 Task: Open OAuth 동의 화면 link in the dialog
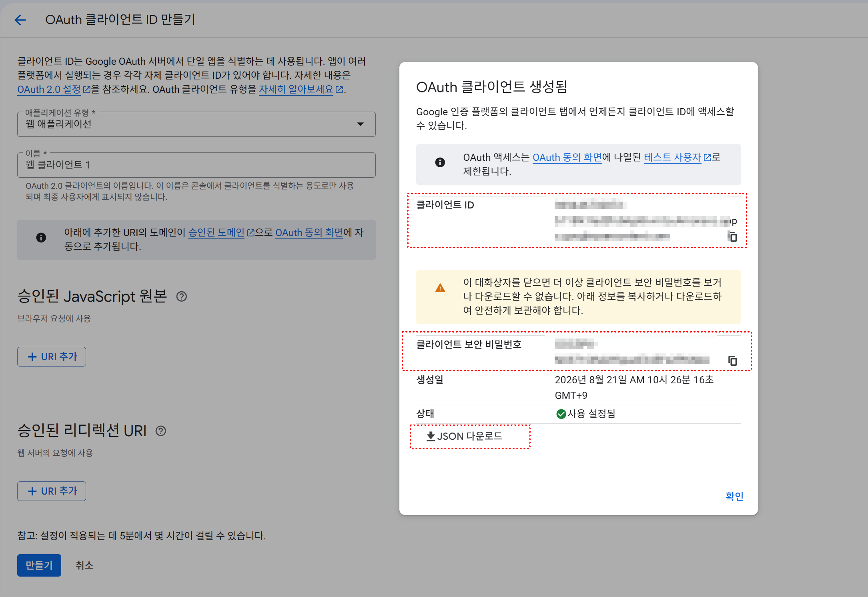pos(567,157)
